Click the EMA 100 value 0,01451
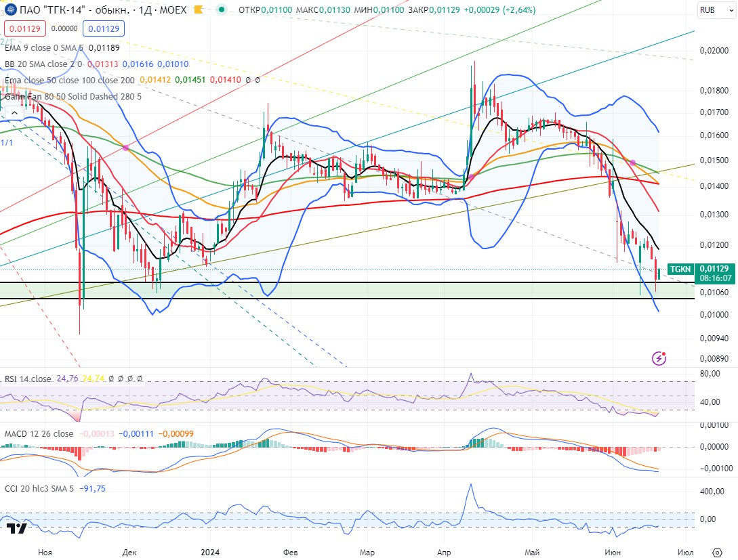Viewport: 738px width, 560px height. 190,80
